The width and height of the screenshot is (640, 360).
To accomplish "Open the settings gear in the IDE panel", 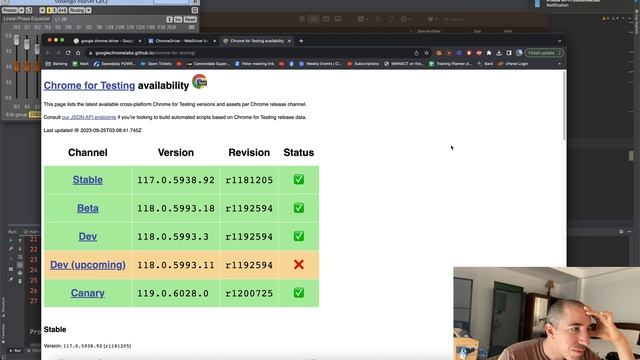I will (621, 231).
